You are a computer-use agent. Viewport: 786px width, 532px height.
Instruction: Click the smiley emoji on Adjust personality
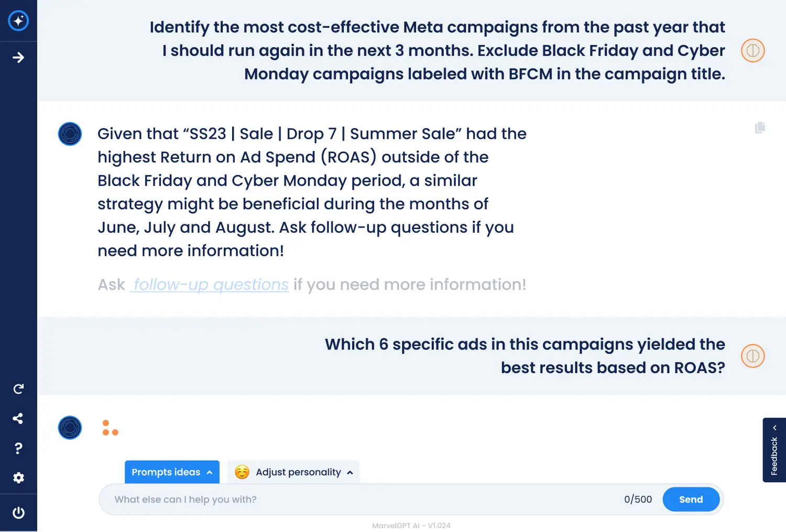[x=242, y=472]
